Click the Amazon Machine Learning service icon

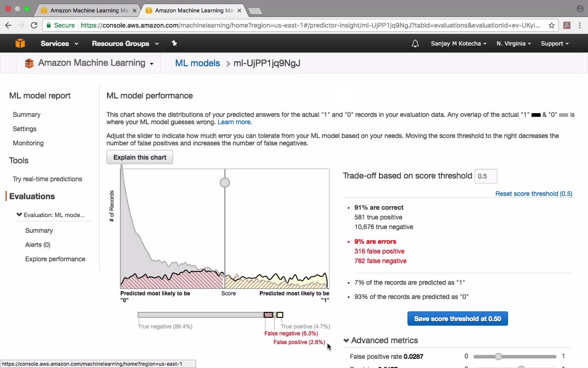pyautogui.click(x=29, y=63)
